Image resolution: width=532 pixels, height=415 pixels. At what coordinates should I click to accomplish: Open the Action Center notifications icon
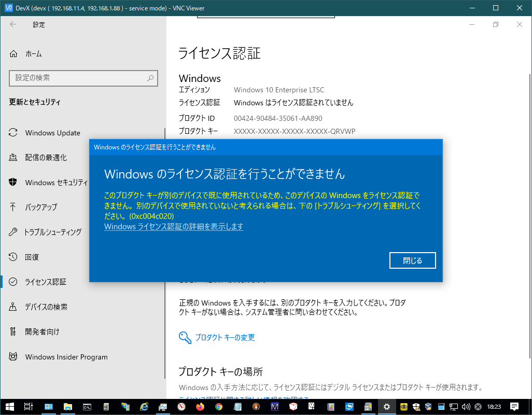coord(514,407)
